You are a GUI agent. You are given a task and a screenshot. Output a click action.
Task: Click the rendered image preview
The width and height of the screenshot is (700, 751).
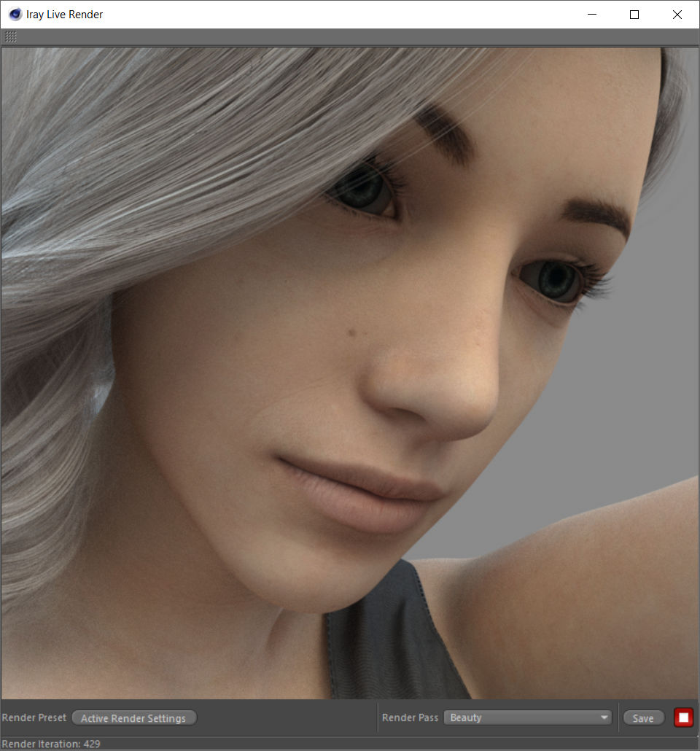350,373
